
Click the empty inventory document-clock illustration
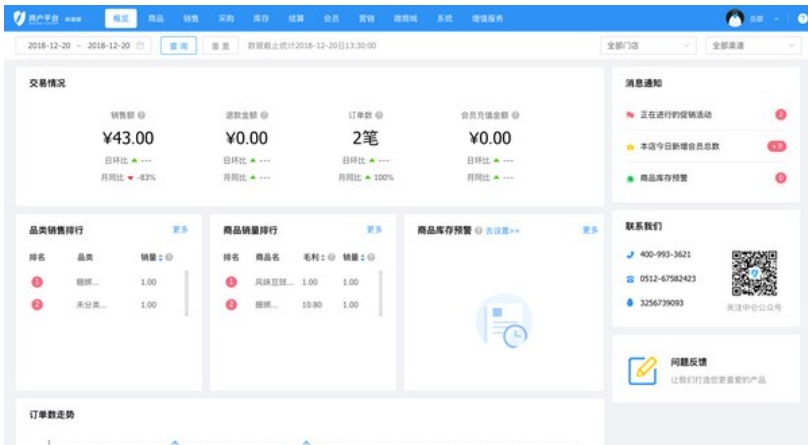504,321
